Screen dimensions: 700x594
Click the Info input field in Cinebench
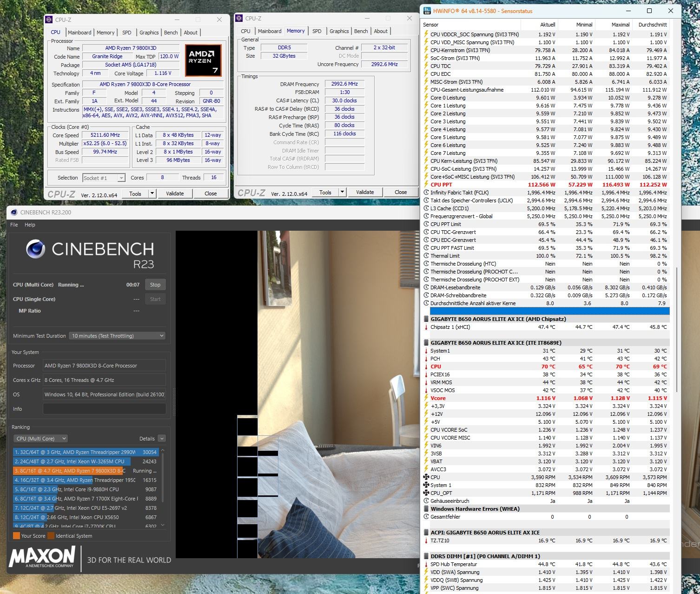coord(104,409)
